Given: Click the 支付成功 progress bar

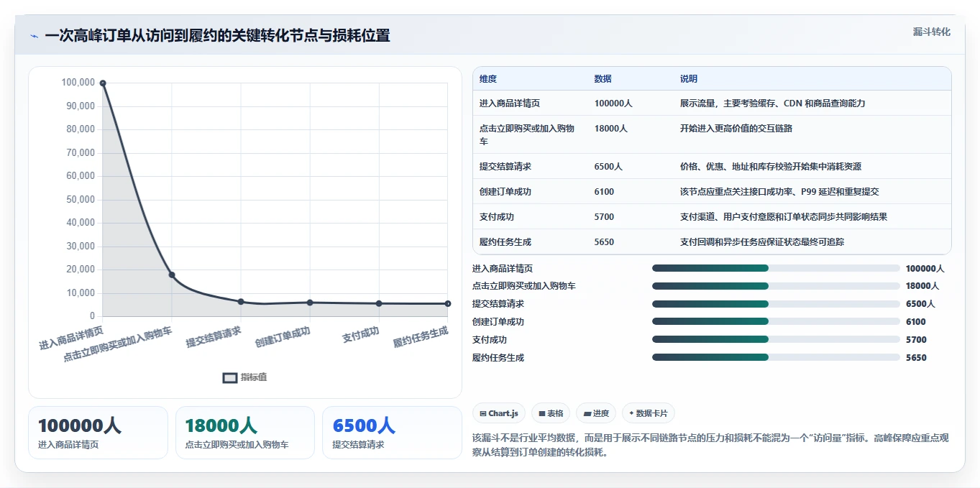Looking at the screenshot, I should click(x=776, y=339).
